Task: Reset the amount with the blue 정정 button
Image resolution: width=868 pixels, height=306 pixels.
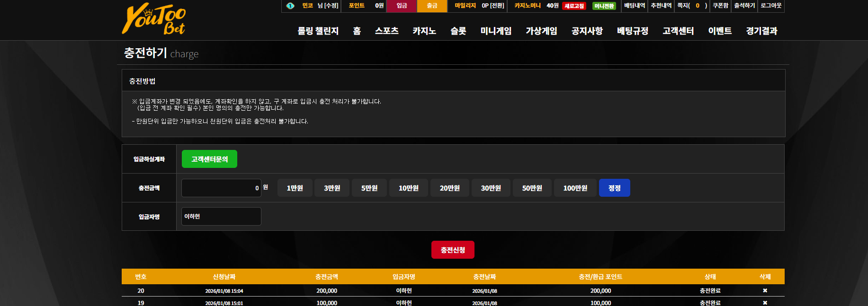Action: click(x=614, y=188)
